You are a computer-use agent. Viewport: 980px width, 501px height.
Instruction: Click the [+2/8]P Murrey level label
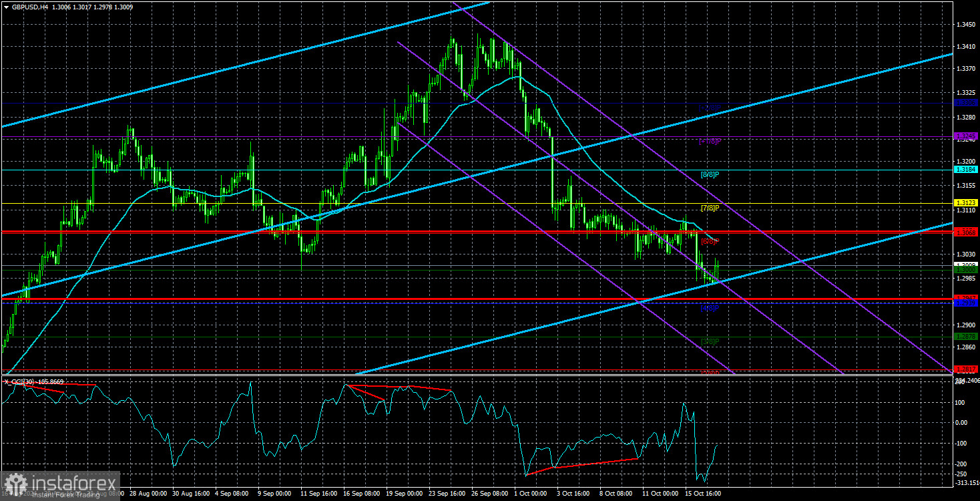tap(710, 108)
